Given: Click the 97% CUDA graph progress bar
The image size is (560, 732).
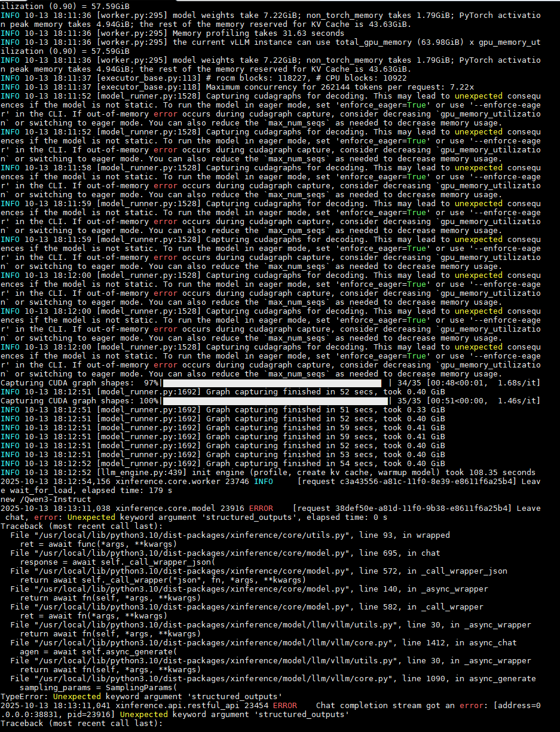Looking at the screenshot, I should [272, 383].
